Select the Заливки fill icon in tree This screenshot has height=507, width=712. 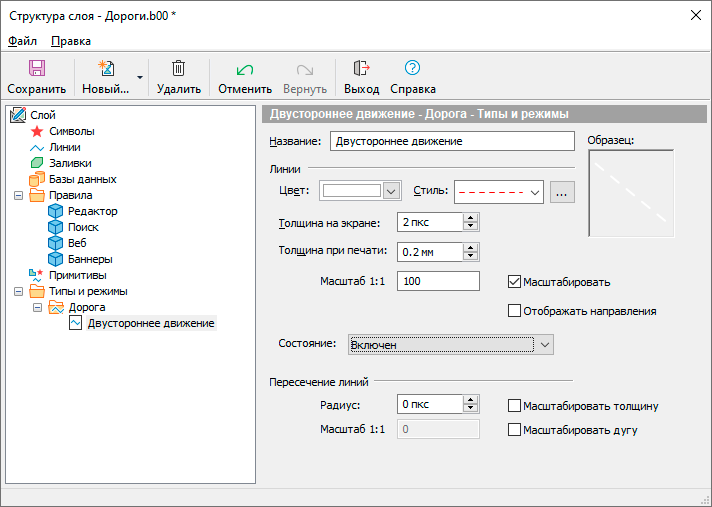[x=37, y=163]
